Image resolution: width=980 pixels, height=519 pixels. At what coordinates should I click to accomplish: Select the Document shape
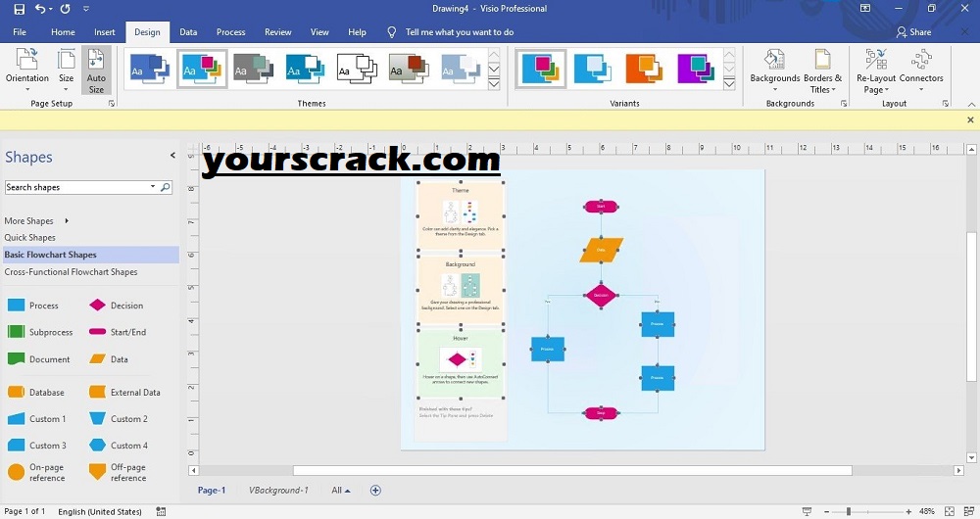(x=17, y=359)
